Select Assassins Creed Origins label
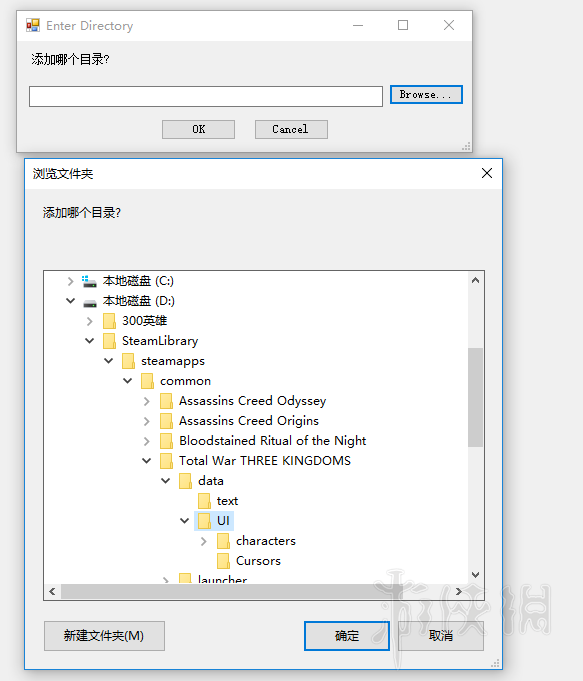 pyautogui.click(x=249, y=421)
